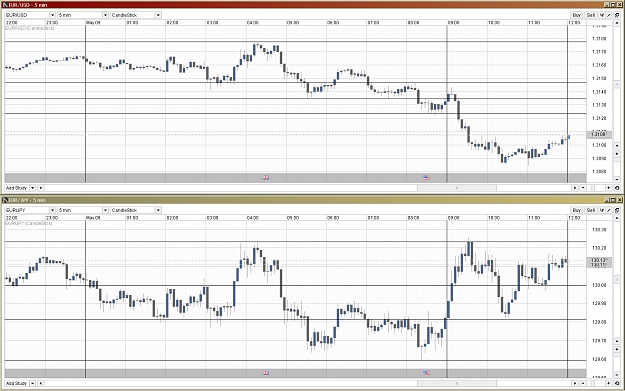Click the scroll-right arrow under the EUR/JPY chart
This screenshot has width=625, height=391.
point(575,383)
